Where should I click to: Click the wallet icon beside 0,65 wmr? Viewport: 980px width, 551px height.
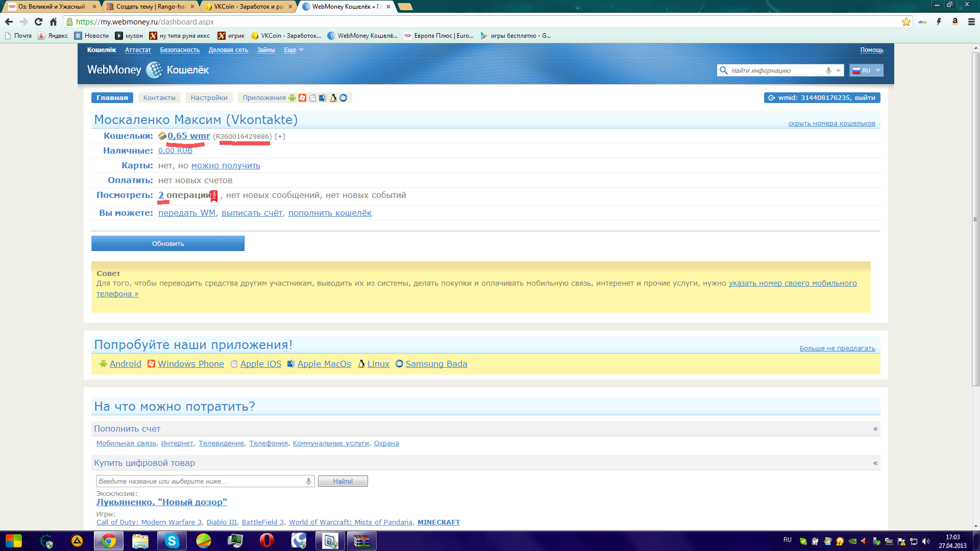(x=162, y=136)
